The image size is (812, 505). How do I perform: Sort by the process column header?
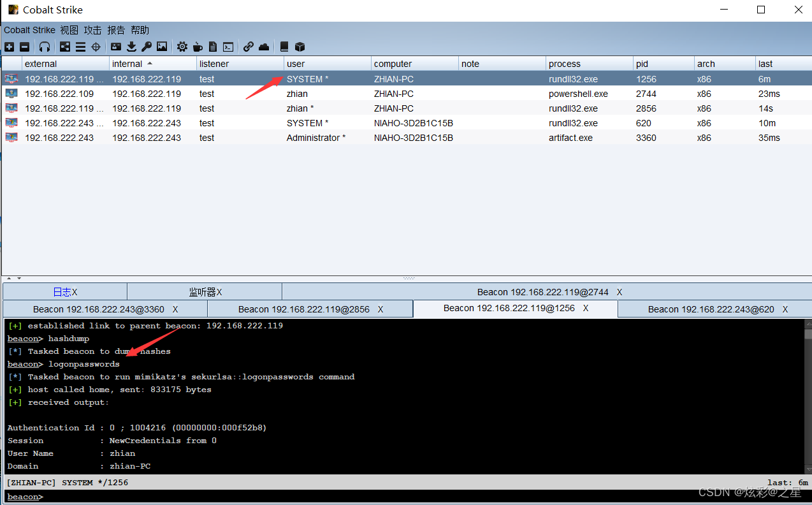(x=590, y=64)
